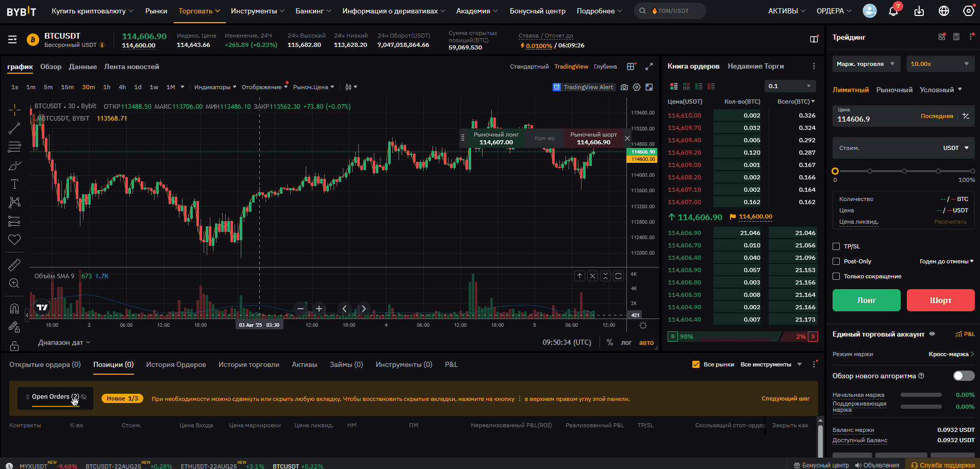Take a chart snapshot with camera icon
Image resolution: width=980 pixels, height=469 pixels.
pyautogui.click(x=624, y=87)
